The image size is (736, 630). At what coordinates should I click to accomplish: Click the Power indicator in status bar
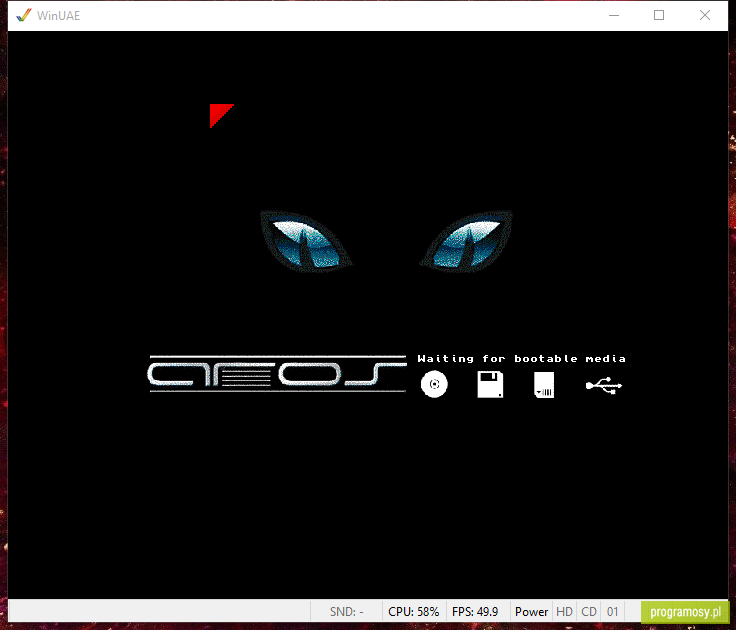531,612
